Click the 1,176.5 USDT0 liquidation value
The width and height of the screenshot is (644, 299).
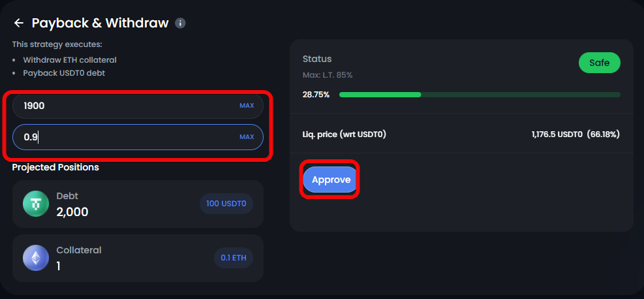pos(557,134)
